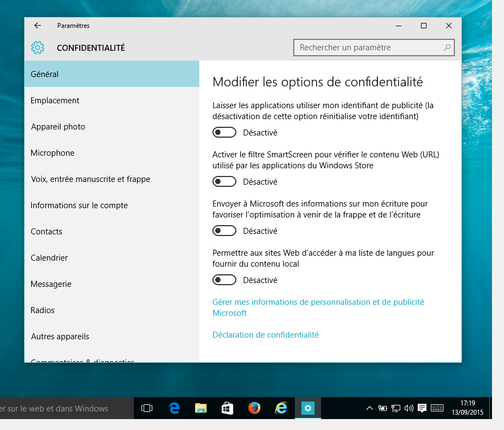Open the volume control in system tray

[x=409, y=408]
